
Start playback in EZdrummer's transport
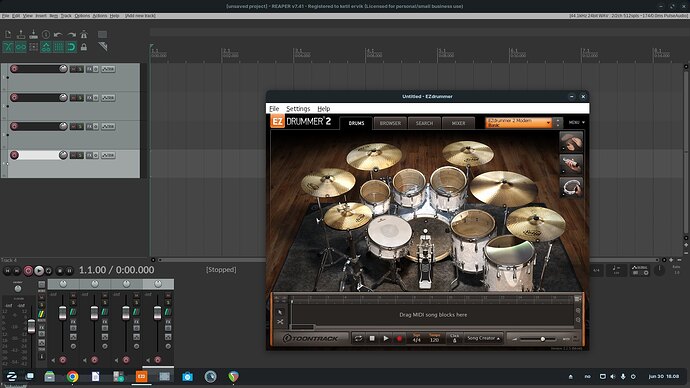click(x=385, y=338)
